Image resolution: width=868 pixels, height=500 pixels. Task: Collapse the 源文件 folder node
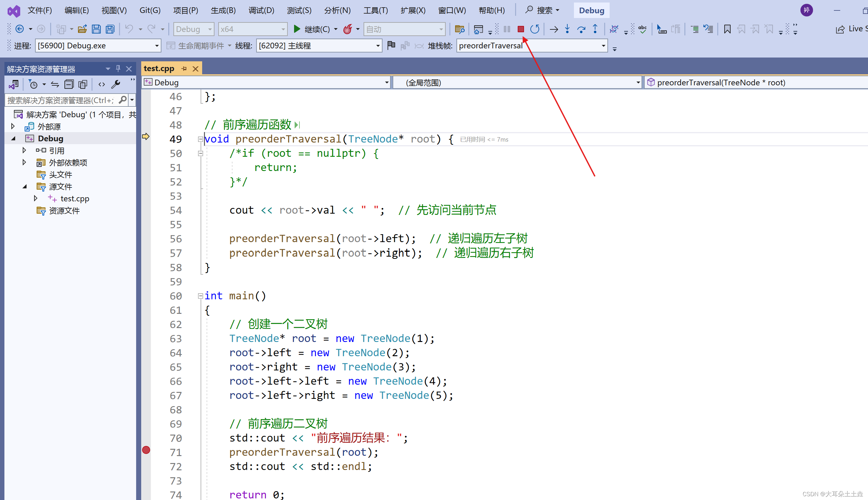click(x=25, y=186)
